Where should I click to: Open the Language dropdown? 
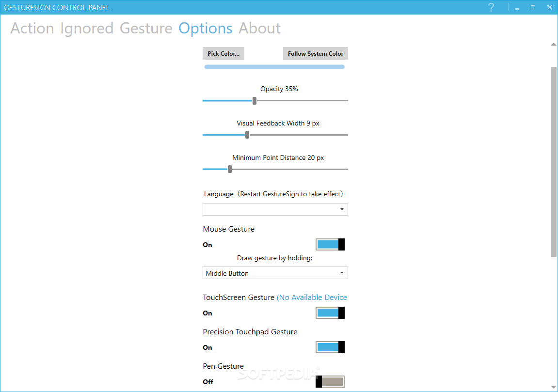pyautogui.click(x=275, y=209)
